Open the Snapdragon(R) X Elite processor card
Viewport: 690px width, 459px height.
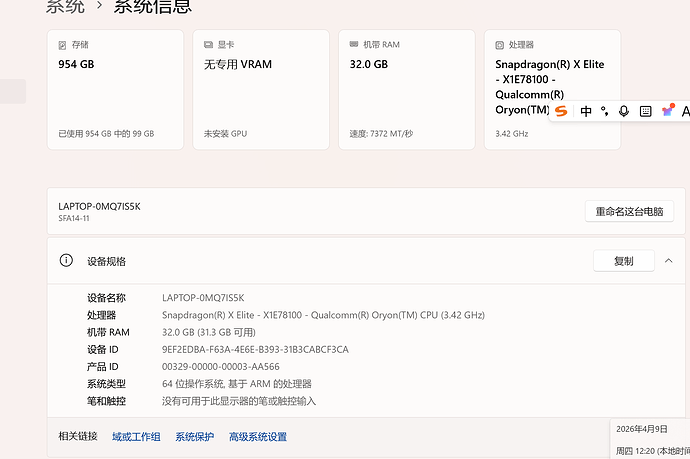pos(552,90)
